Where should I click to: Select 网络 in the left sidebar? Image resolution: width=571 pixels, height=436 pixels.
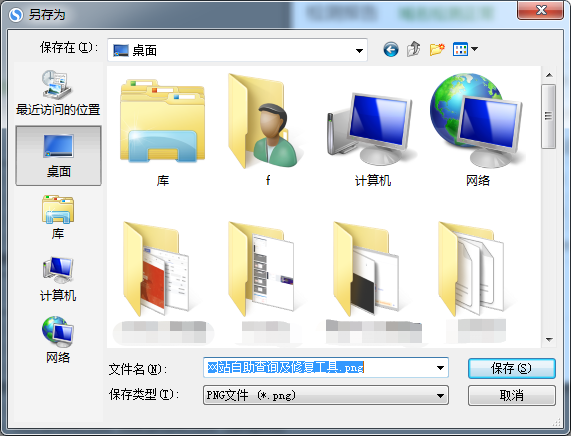click(58, 340)
